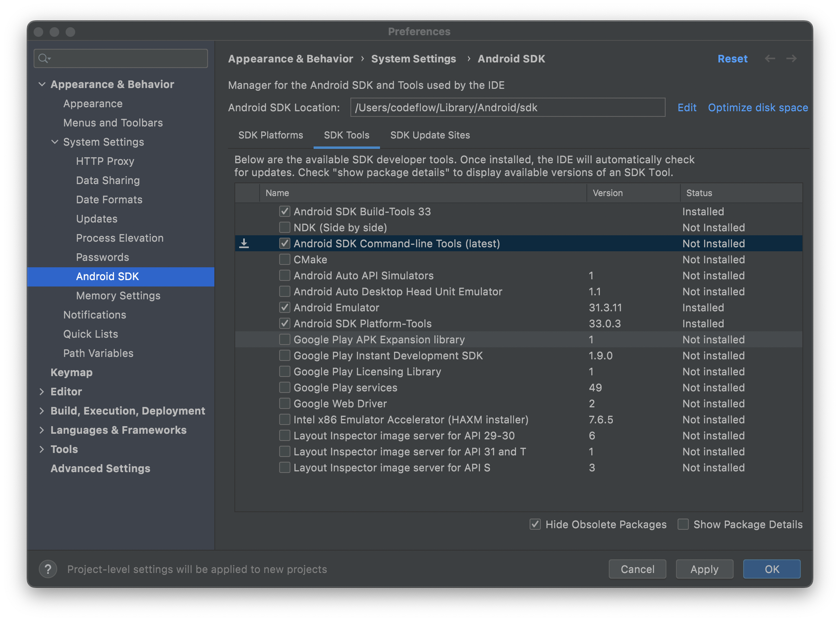Viewport: 840px width, 621px height.
Task: Uncheck Hide Obsolete Packages
Action: 535,524
